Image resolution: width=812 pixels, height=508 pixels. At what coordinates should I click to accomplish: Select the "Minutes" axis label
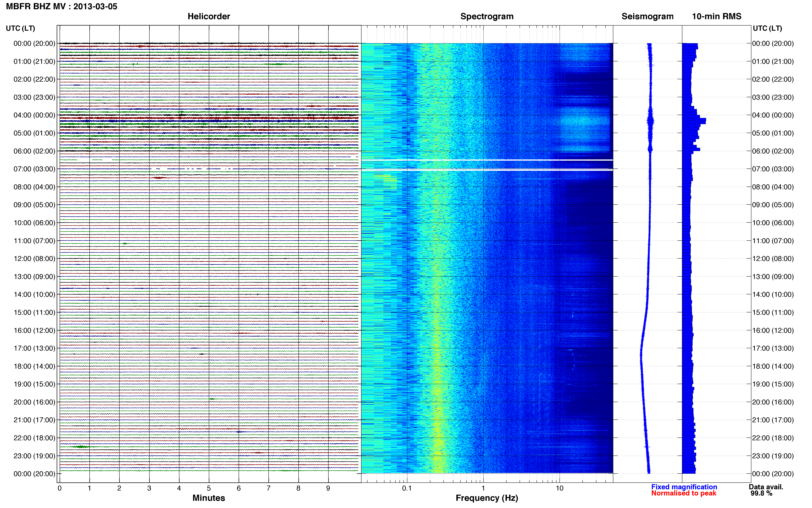208,498
